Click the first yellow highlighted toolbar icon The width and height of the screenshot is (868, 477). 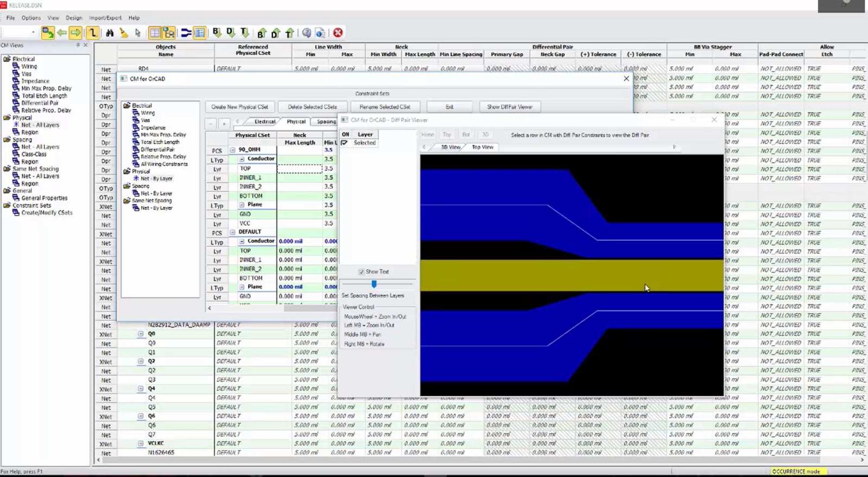point(48,33)
